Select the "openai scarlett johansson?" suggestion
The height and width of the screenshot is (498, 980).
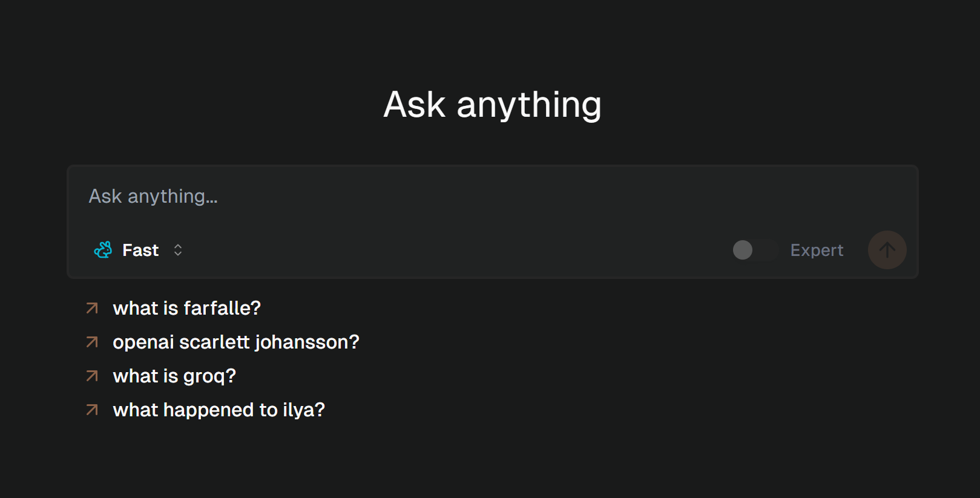point(236,342)
